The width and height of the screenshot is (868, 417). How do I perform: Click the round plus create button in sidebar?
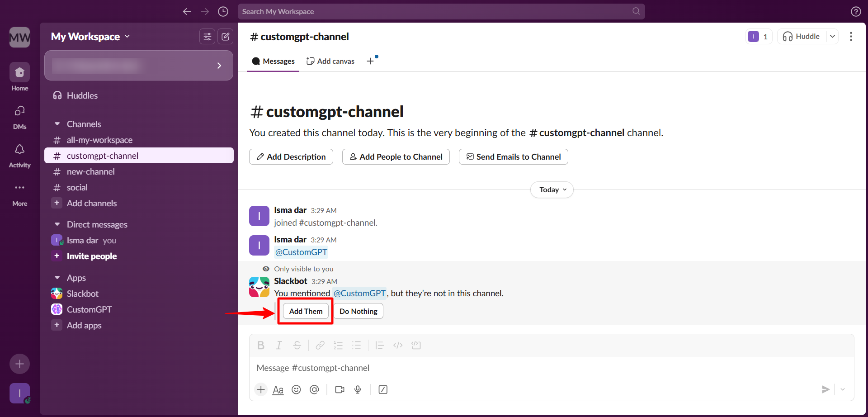coord(19,364)
